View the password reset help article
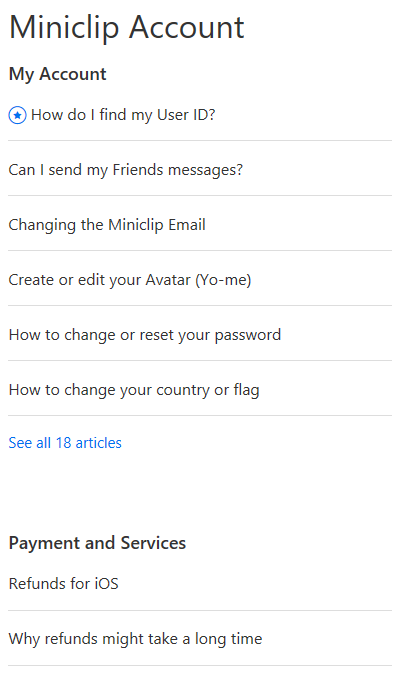The width and height of the screenshot is (402, 676). [x=145, y=335]
